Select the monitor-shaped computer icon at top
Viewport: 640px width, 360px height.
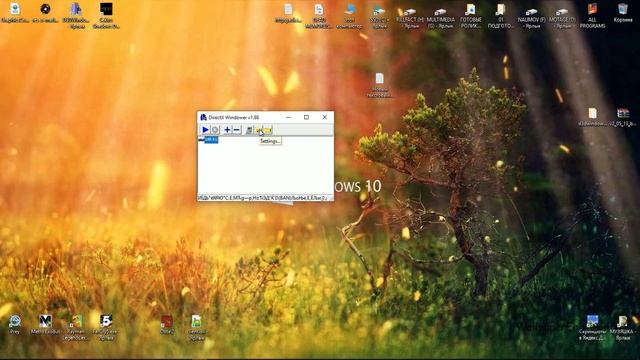click(x=349, y=16)
